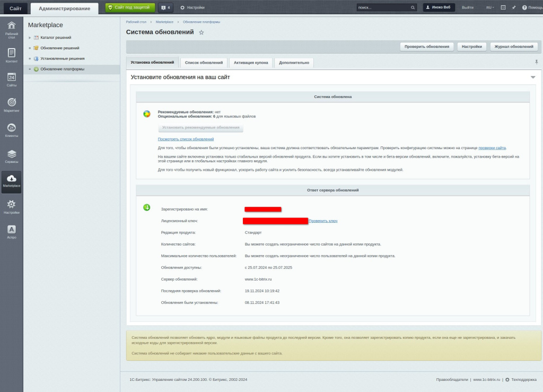Open the Marketplace cloud sidebar icon
The height and width of the screenshot is (392, 543).
[x=12, y=181]
